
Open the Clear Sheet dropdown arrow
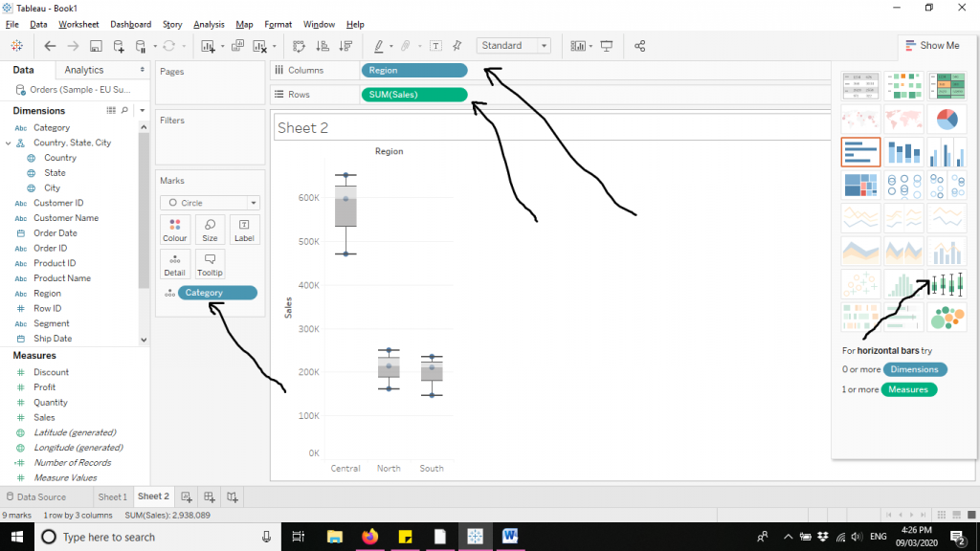[x=275, y=46]
